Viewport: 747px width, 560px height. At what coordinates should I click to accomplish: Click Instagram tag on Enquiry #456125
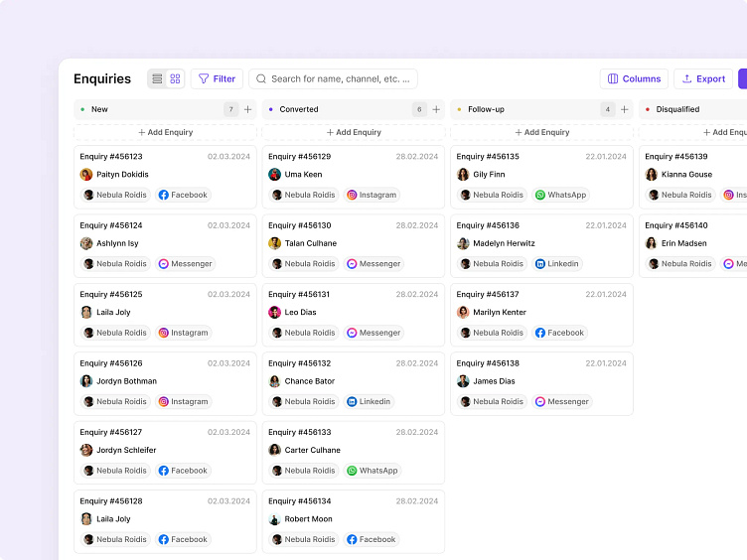(x=184, y=333)
